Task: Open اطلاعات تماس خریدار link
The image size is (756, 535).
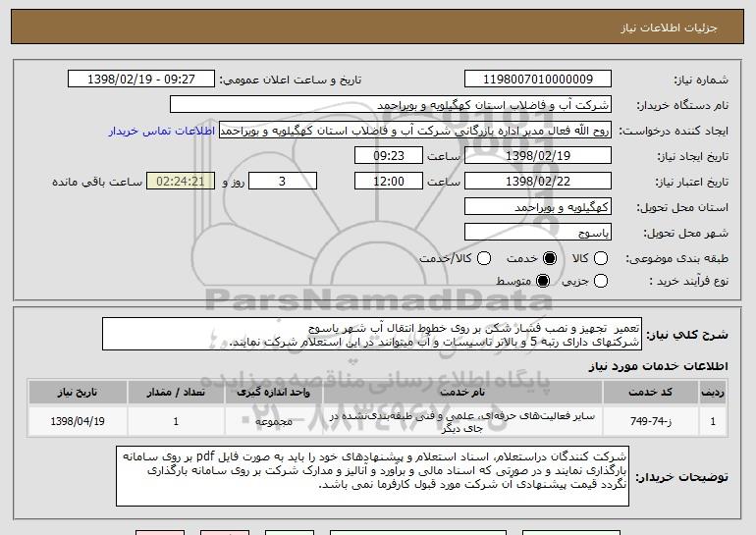Action: point(162,131)
